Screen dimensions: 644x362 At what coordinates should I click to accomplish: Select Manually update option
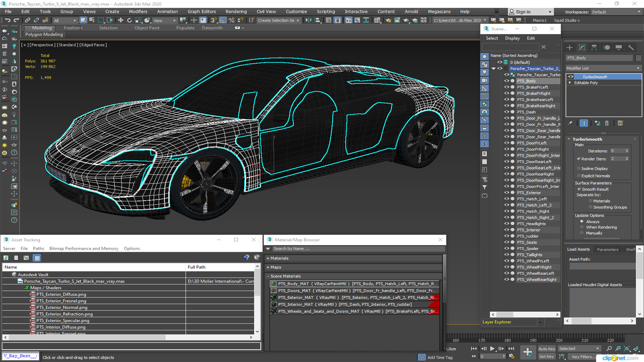tap(582, 233)
